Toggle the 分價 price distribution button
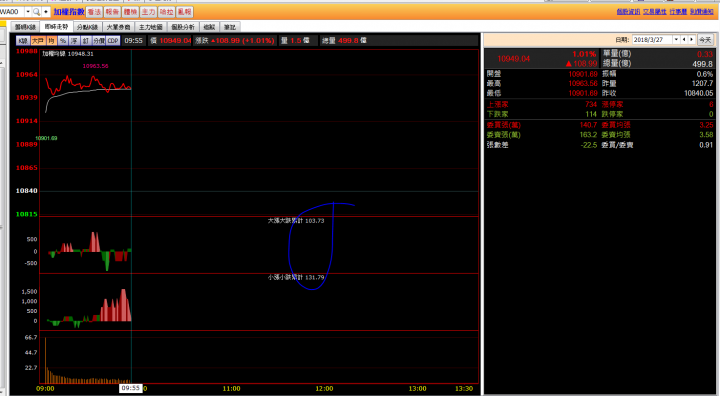Screen dimensions: 720x396 [x=99, y=40]
